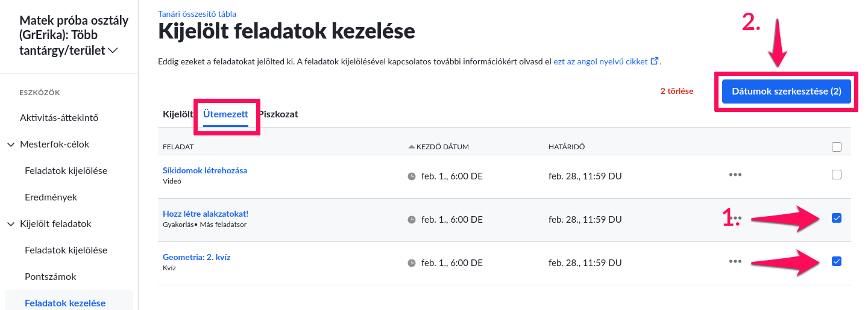This screenshot has width=868, height=310.
Task: Collapse the Kijelölt feladatok sidebar section
Action: 11,224
